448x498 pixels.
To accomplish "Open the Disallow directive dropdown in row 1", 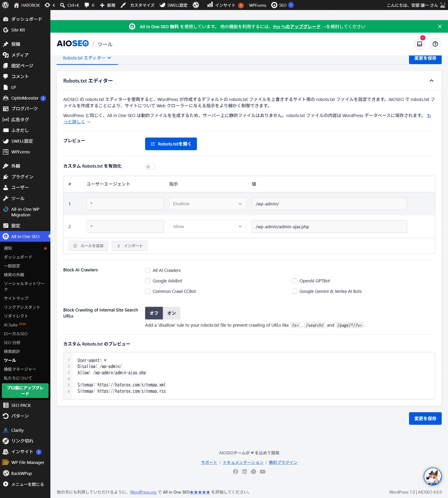I will click(x=208, y=204).
